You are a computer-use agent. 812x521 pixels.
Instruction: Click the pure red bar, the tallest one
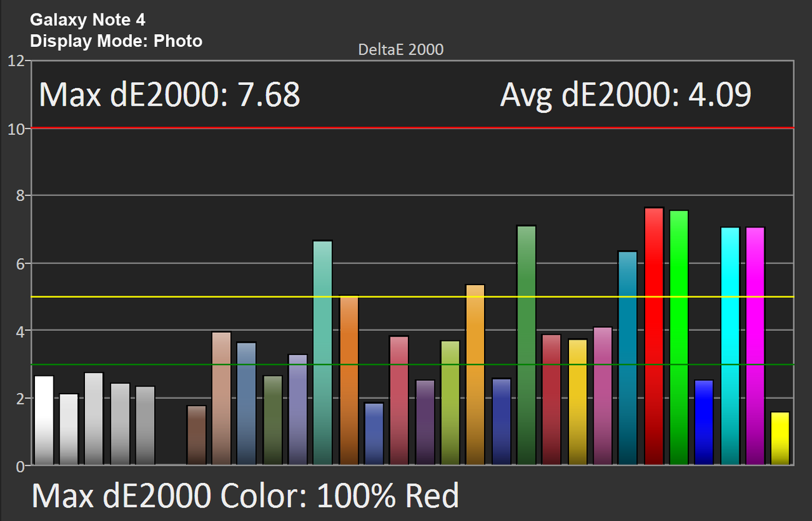pyautogui.click(x=653, y=337)
